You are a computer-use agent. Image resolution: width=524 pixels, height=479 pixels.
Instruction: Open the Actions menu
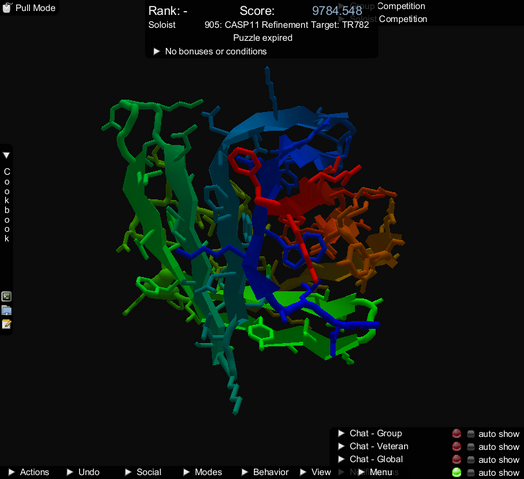pos(29,472)
